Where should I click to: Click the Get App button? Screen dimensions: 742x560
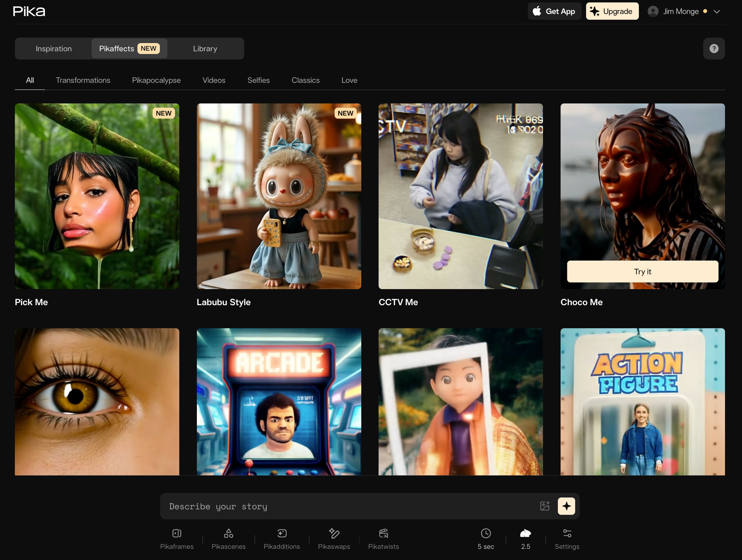[x=554, y=12]
